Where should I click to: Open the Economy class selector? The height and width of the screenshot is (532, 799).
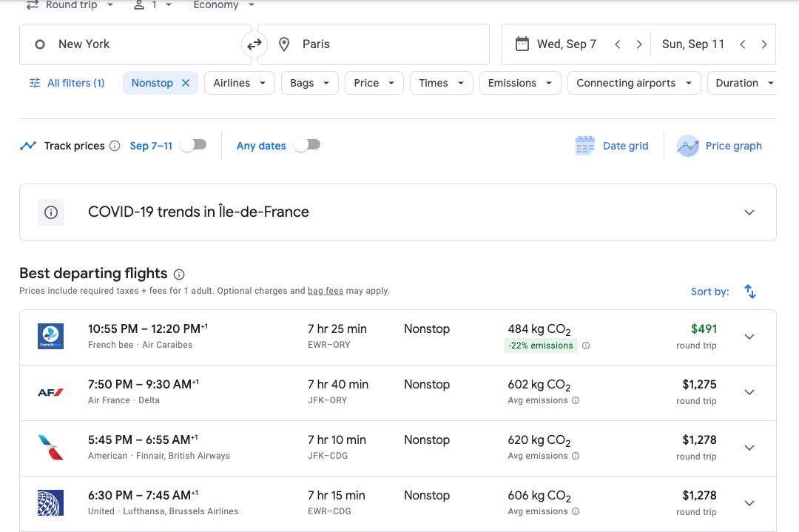tap(223, 5)
